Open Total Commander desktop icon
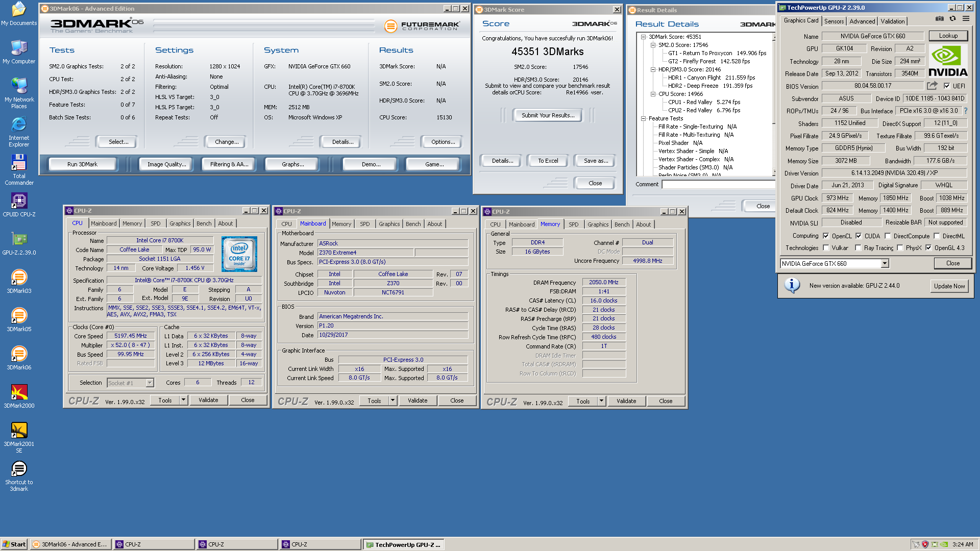Viewport: 980px width, 551px height. coord(19,170)
